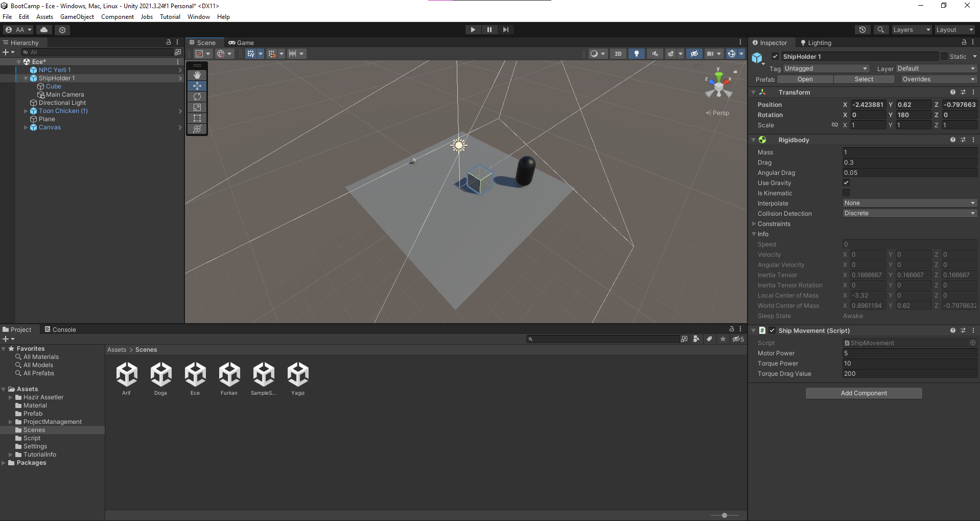Screen dimensions: 980x521
Task: Open the global search icon
Action: tap(880, 30)
